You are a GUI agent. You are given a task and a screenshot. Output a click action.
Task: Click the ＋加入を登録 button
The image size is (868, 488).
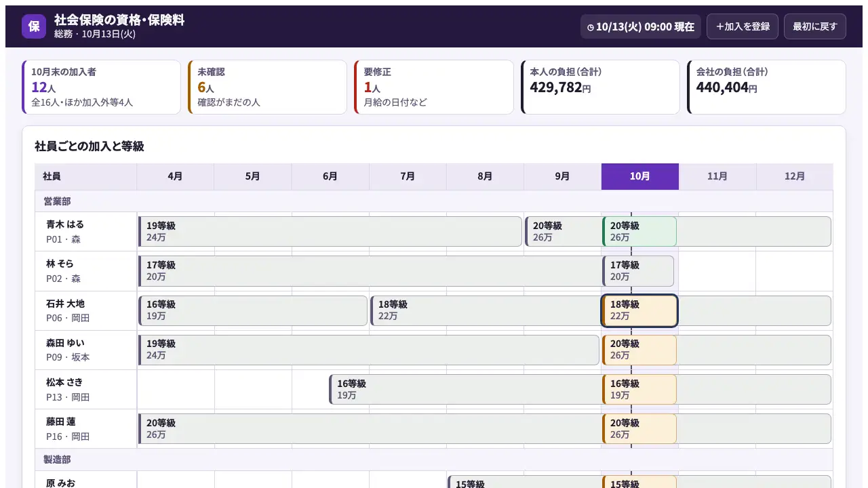[743, 26]
